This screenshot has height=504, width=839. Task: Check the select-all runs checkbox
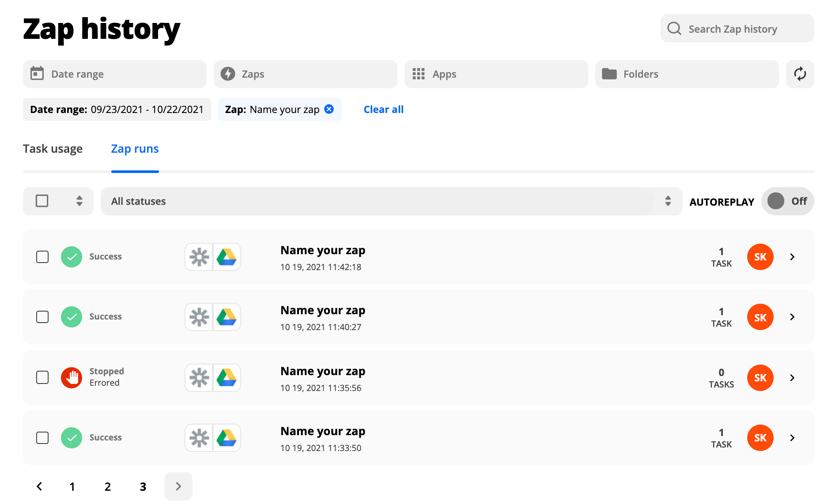(42, 201)
